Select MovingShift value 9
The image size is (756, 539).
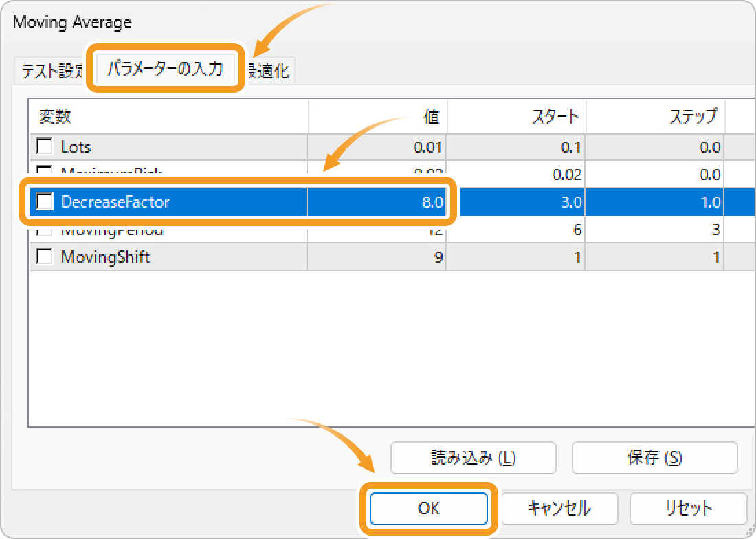pos(377,256)
